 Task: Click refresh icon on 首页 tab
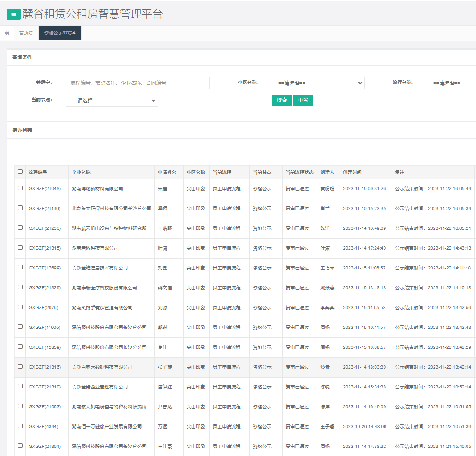31,33
